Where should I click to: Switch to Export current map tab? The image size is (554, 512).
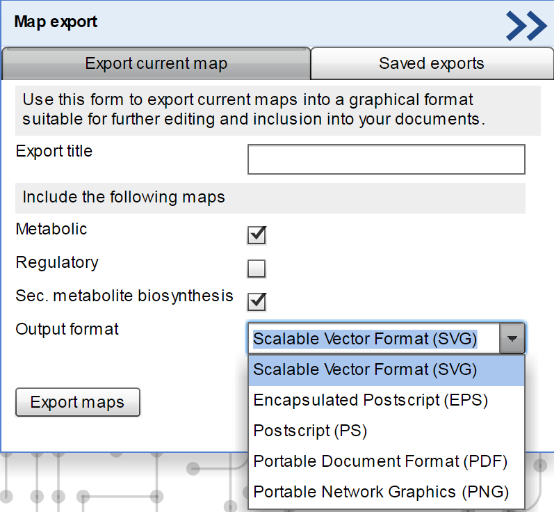(x=156, y=64)
